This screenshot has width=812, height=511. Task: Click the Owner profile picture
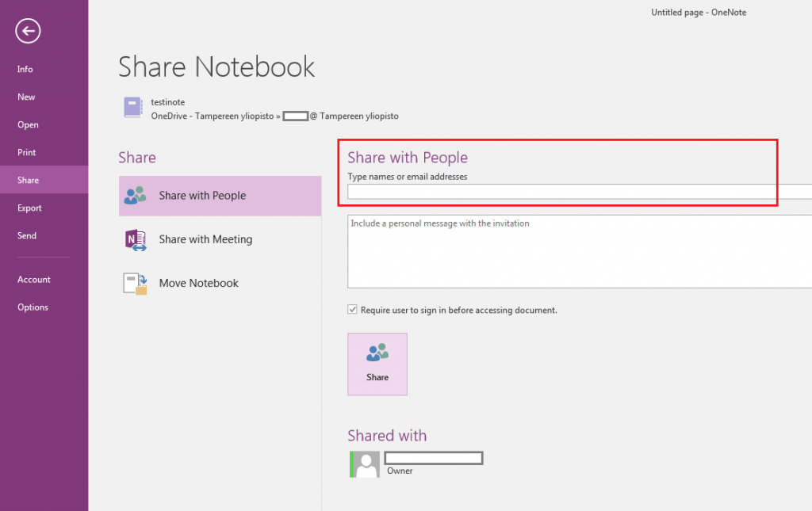(364, 464)
